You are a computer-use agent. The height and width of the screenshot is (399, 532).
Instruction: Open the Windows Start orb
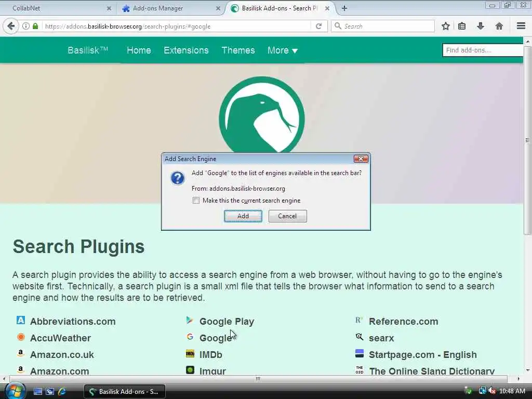coord(15,391)
